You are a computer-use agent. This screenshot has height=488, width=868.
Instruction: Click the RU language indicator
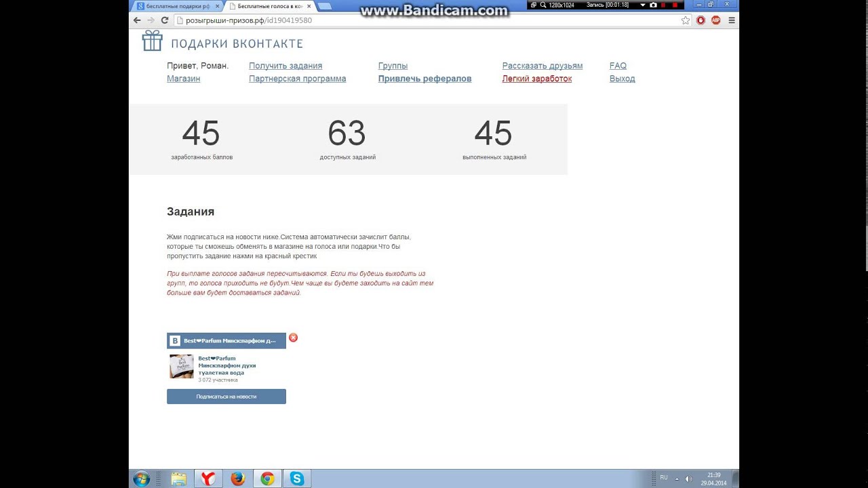(x=664, y=478)
